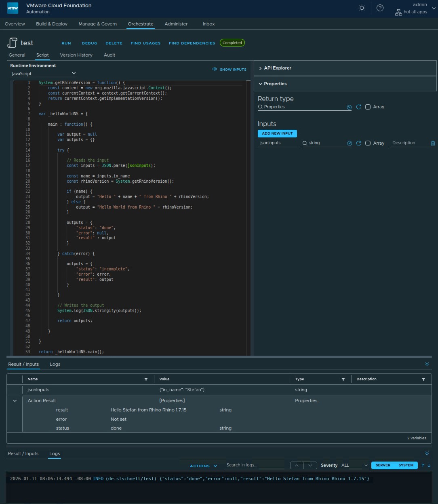Viewport: 438px width, 504px height.
Task: Enable Array for the return type
Action: [368, 107]
